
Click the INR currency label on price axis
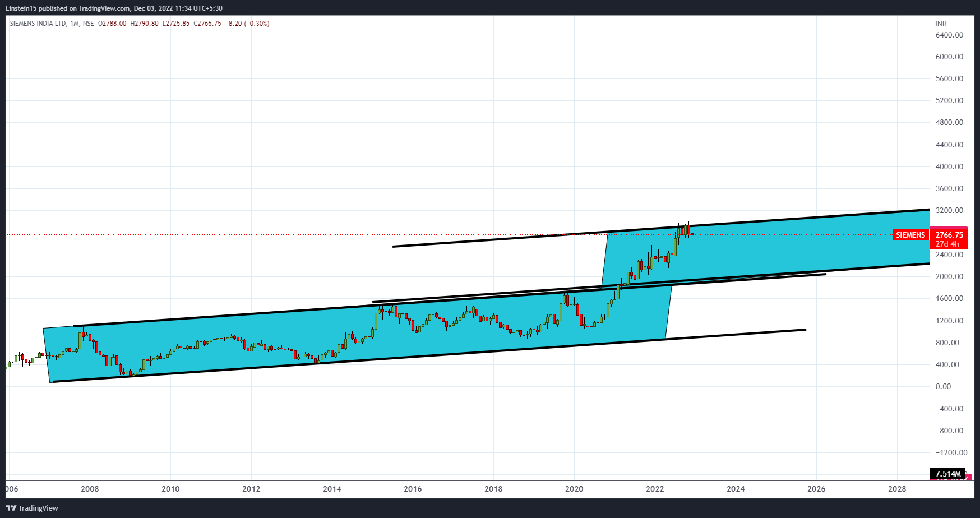[x=941, y=24]
